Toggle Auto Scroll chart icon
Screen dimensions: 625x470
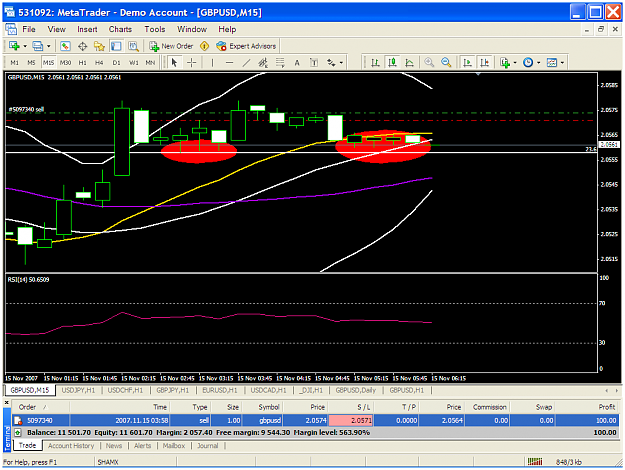tap(467, 63)
